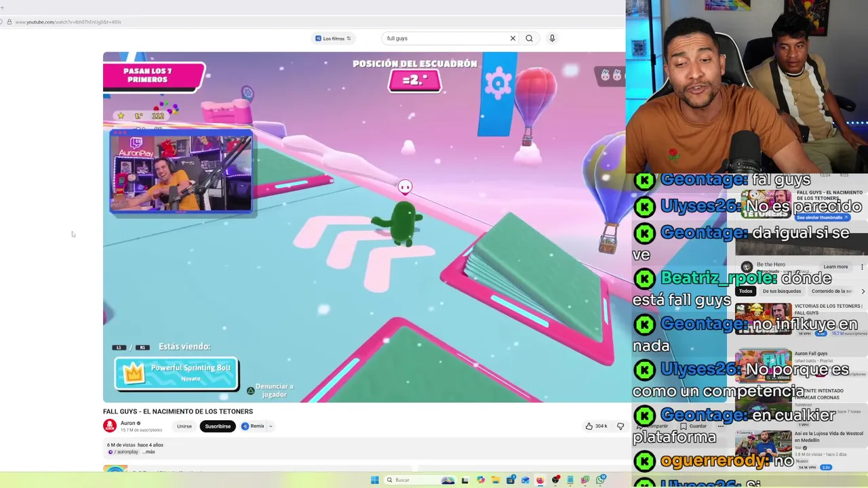Open Outlook from the taskbar
This screenshot has height=488, width=868.
click(526, 480)
